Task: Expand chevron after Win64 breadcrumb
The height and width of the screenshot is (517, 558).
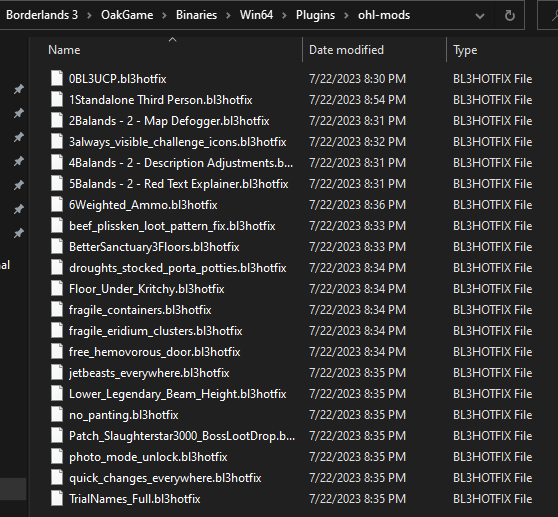Action: pyautogui.click(x=284, y=15)
